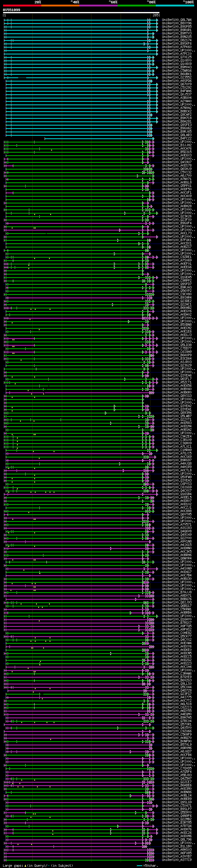Select the UniRef100_Q9SFE3 label
This screenshot has width=197, height=868.
tap(177, 125)
